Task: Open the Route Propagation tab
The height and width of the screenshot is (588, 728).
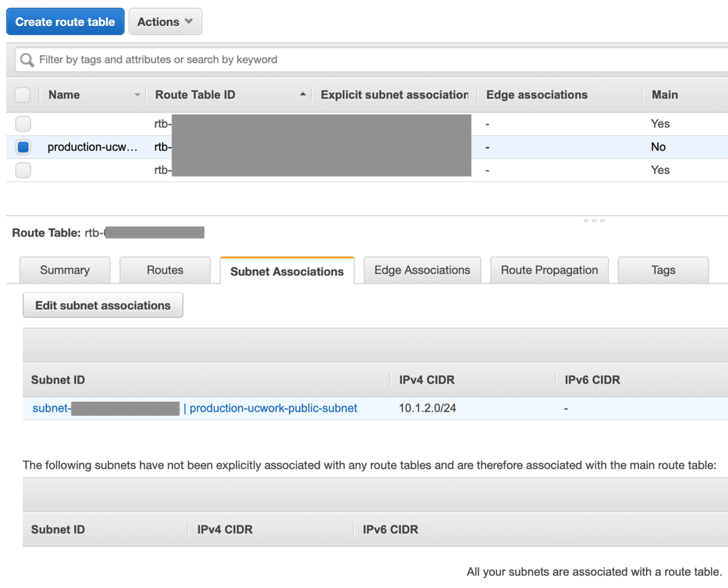Action: pyautogui.click(x=550, y=270)
